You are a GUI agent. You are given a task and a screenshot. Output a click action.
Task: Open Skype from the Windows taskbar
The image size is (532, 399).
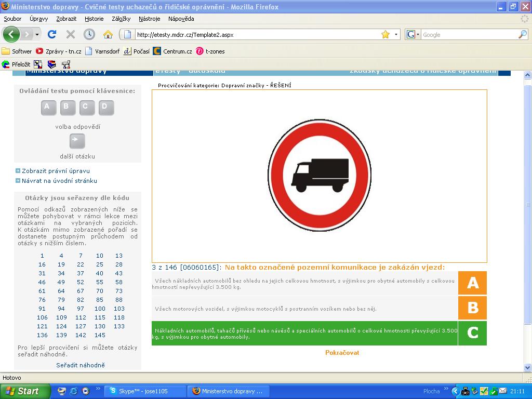tap(144, 391)
